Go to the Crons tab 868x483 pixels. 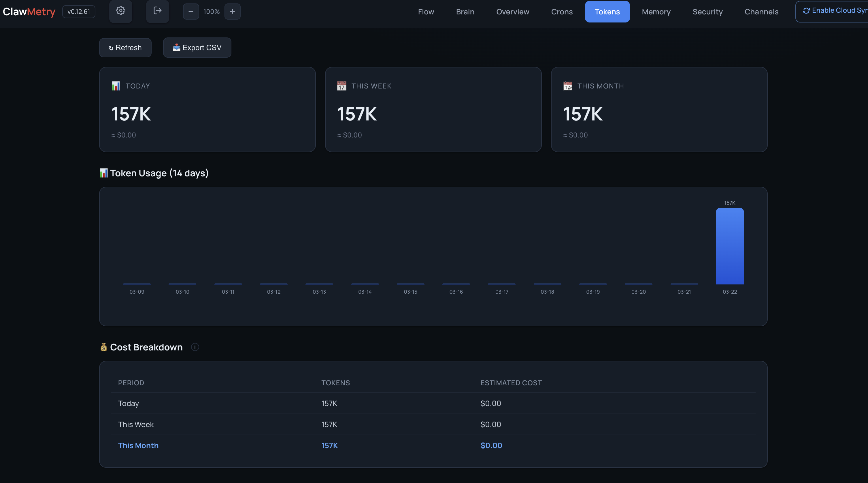562,12
